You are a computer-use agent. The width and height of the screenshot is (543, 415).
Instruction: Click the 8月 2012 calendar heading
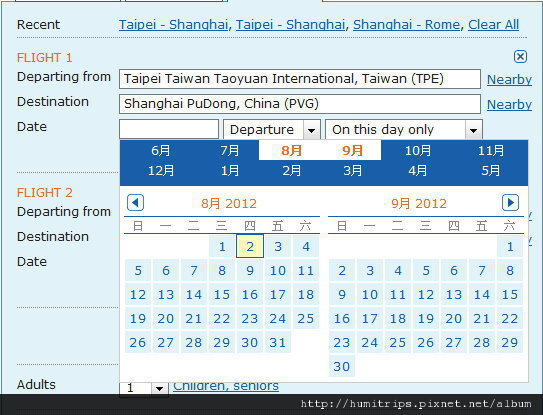(229, 203)
